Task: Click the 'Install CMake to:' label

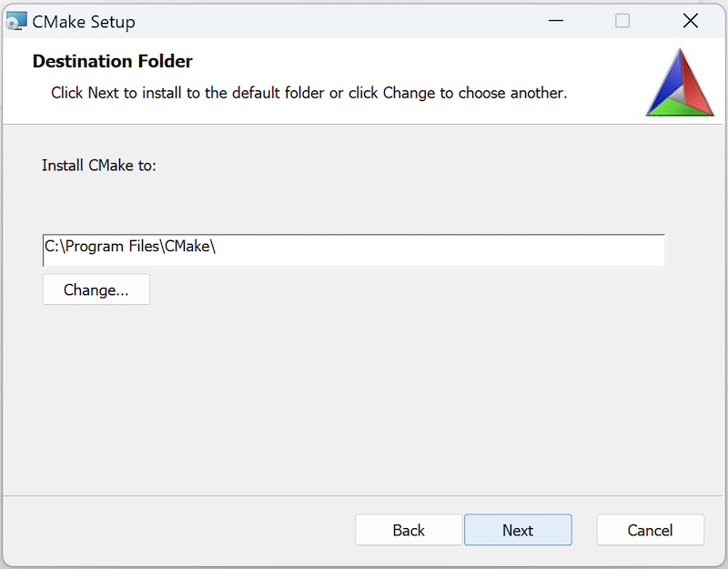Action: [99, 166]
